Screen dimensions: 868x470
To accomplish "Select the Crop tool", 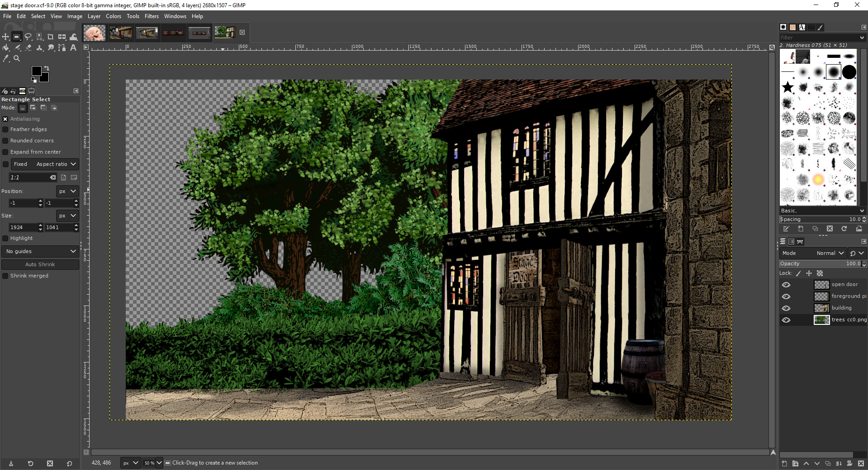I will [51, 37].
